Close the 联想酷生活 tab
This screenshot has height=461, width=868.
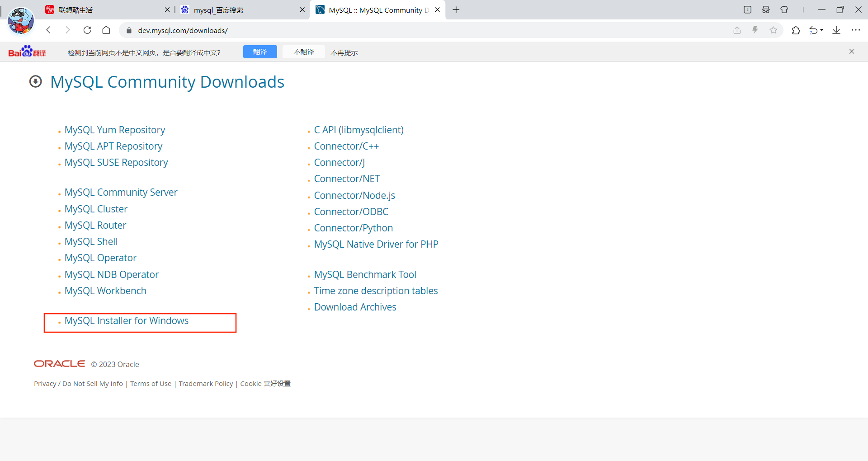[x=167, y=9]
